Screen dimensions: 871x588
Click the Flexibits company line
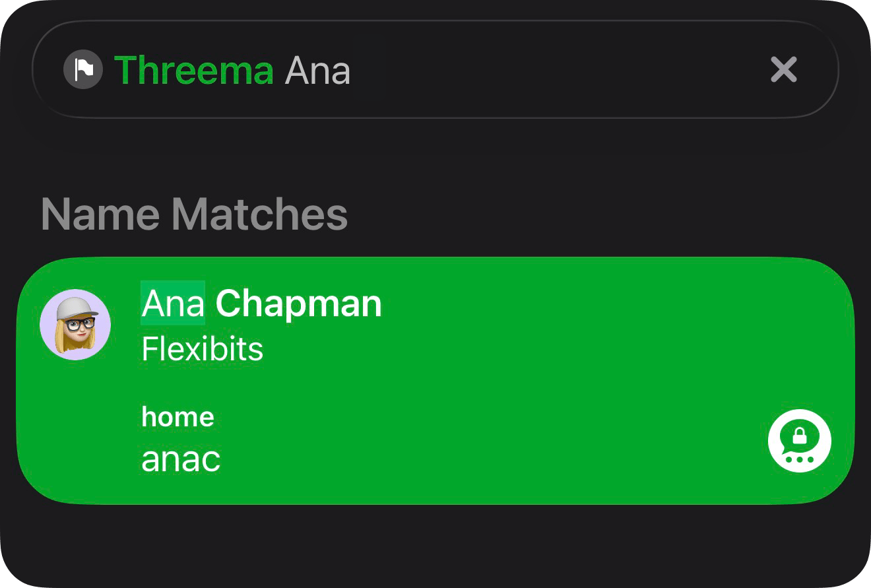pyautogui.click(x=203, y=349)
